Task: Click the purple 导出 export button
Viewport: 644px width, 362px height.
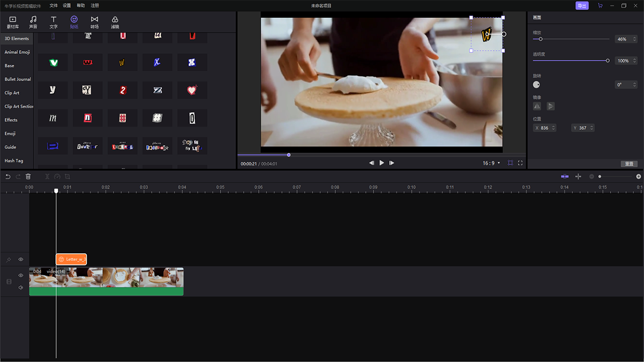Action: (x=582, y=6)
